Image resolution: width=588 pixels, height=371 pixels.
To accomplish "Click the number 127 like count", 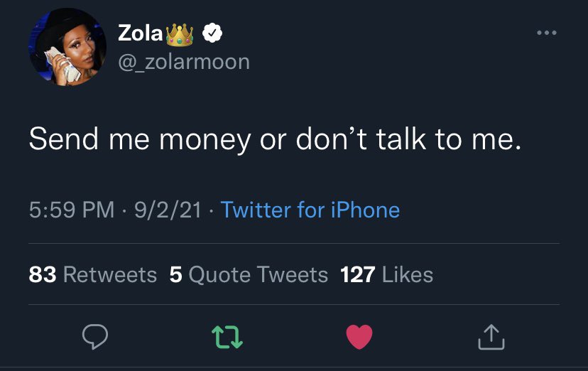I will 358,274.
